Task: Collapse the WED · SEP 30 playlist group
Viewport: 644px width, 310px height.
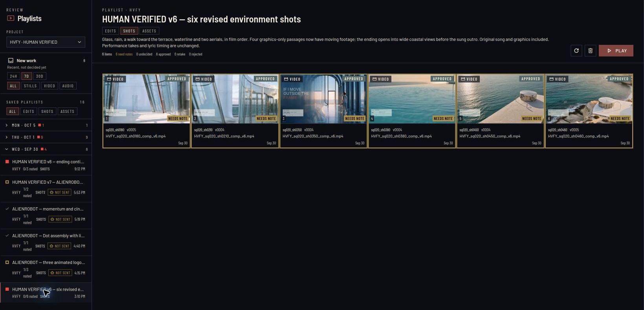Action: (46, 149)
